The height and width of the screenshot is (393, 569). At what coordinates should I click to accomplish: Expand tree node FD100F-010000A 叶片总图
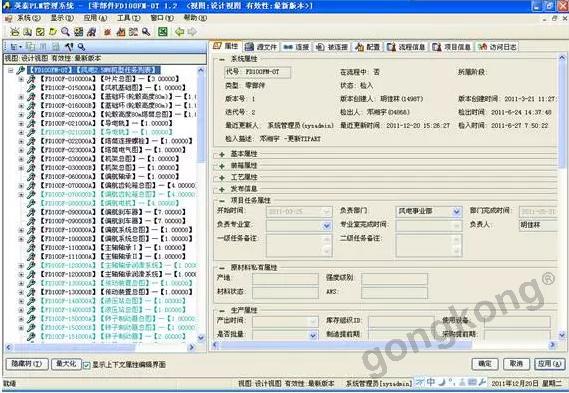tap(21, 79)
